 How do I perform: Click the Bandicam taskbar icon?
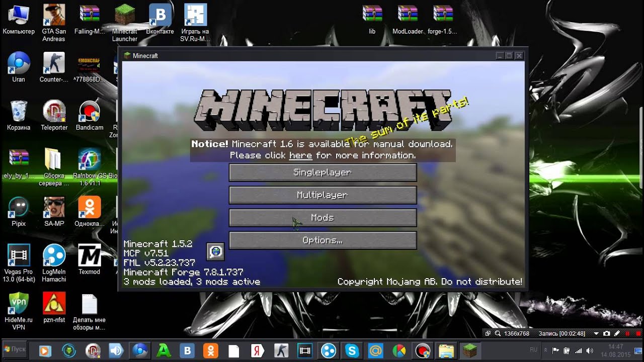click(x=422, y=350)
